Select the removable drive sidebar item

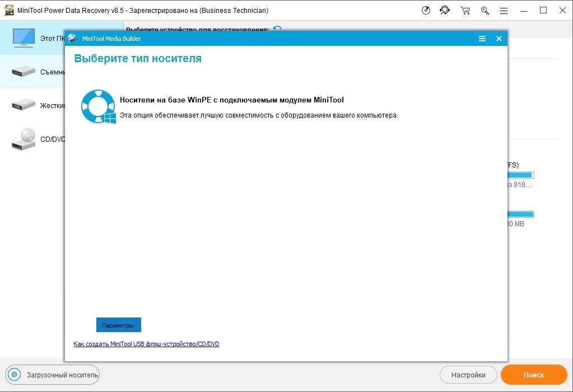[x=33, y=72]
